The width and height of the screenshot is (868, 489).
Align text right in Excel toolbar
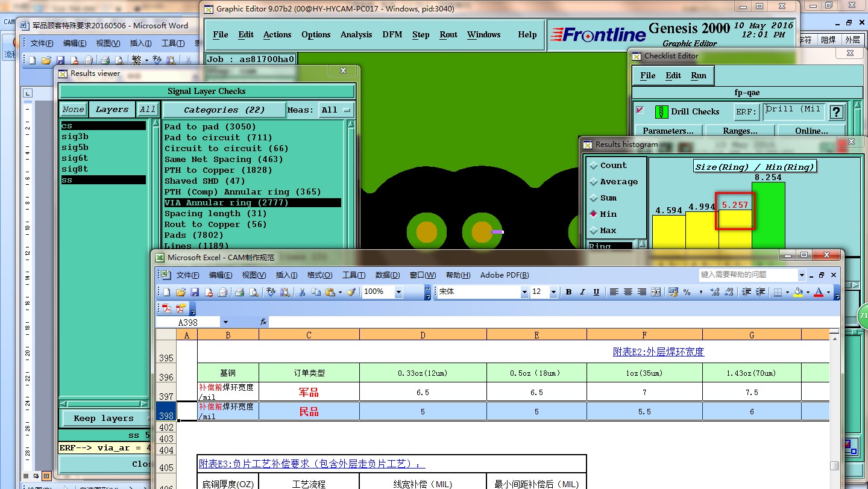coord(642,292)
